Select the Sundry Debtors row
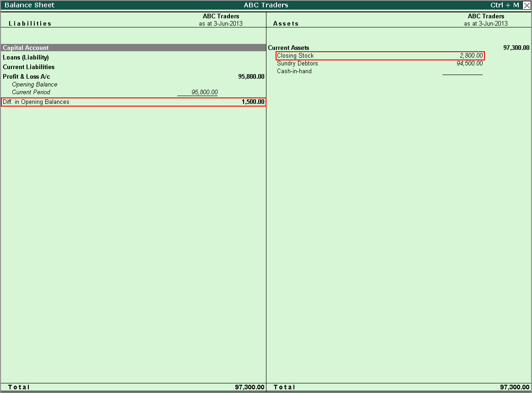 297,63
